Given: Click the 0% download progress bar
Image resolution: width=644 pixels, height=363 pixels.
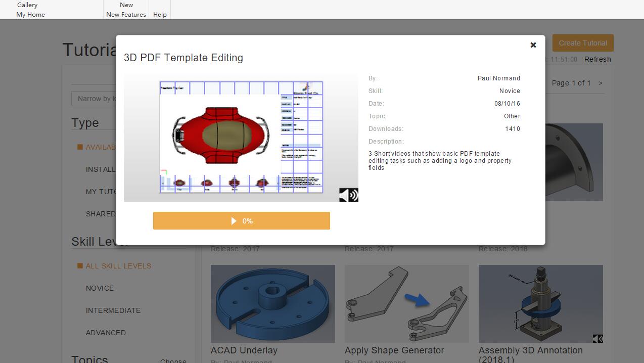Looking at the screenshot, I should tap(242, 220).
